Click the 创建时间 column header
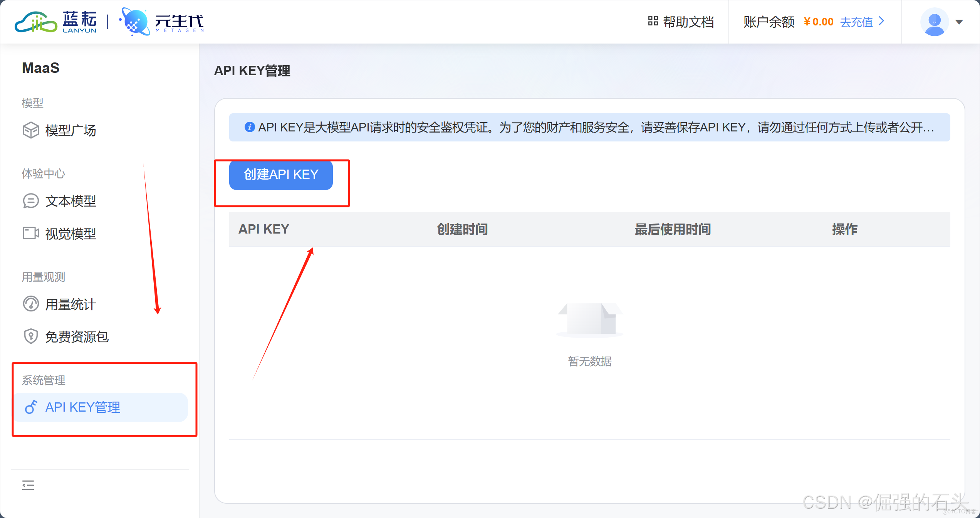This screenshot has width=980, height=518. 462,229
